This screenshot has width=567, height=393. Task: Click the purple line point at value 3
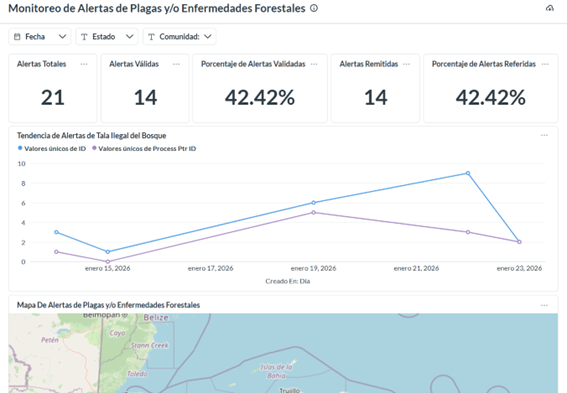(468, 232)
